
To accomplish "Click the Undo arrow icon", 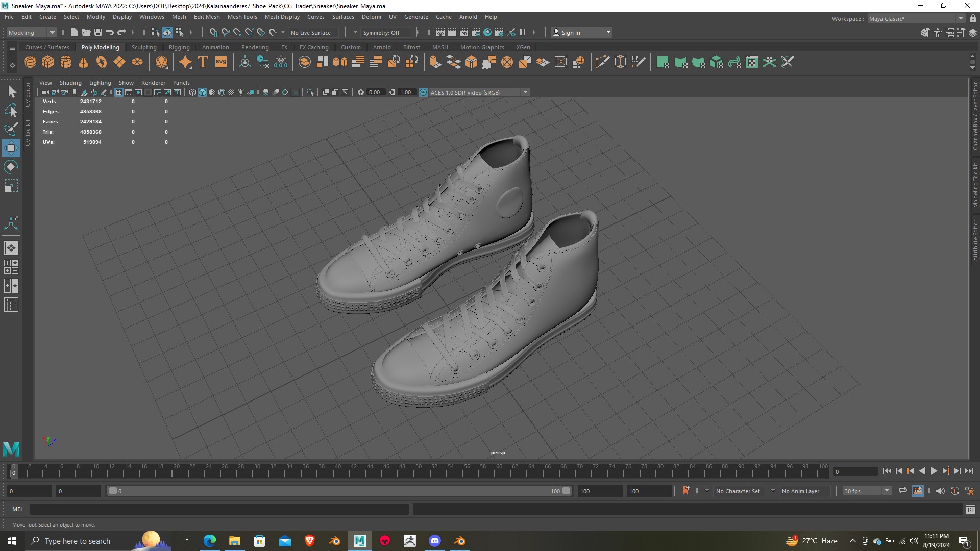I will click(110, 32).
